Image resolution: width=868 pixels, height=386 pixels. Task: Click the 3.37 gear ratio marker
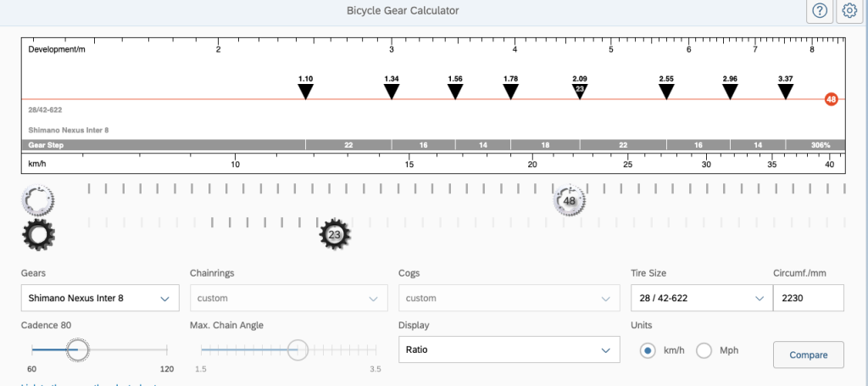(786, 92)
